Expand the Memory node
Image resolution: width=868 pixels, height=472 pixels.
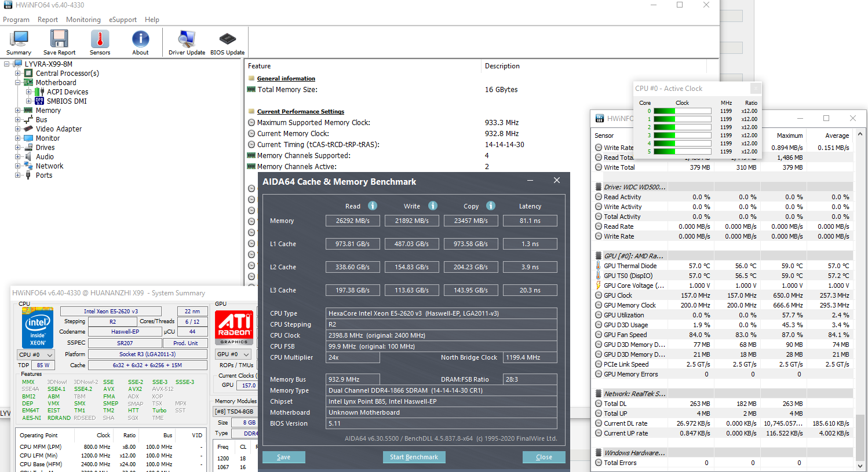click(18, 111)
